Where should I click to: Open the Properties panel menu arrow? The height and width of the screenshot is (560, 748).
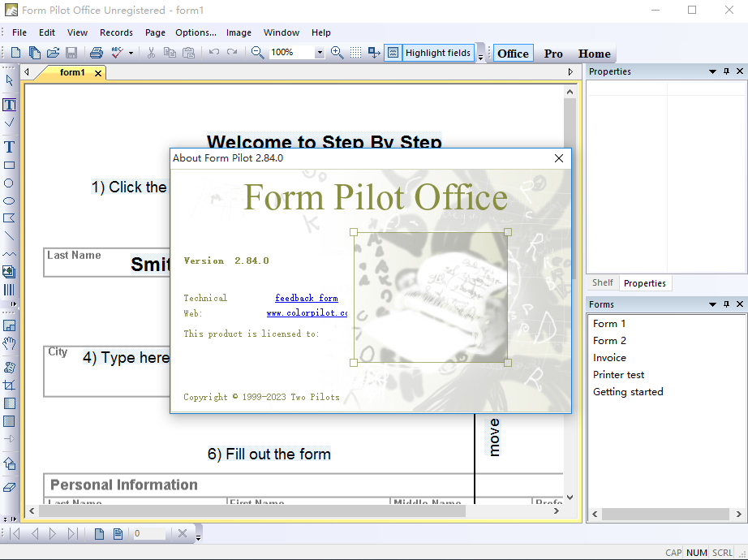pos(713,71)
